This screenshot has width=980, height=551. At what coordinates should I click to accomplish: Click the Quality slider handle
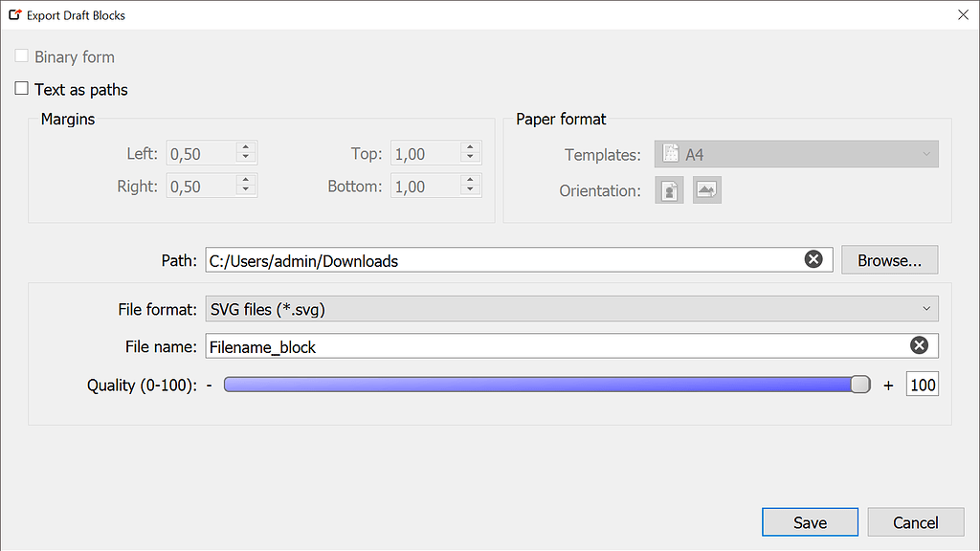(x=859, y=385)
